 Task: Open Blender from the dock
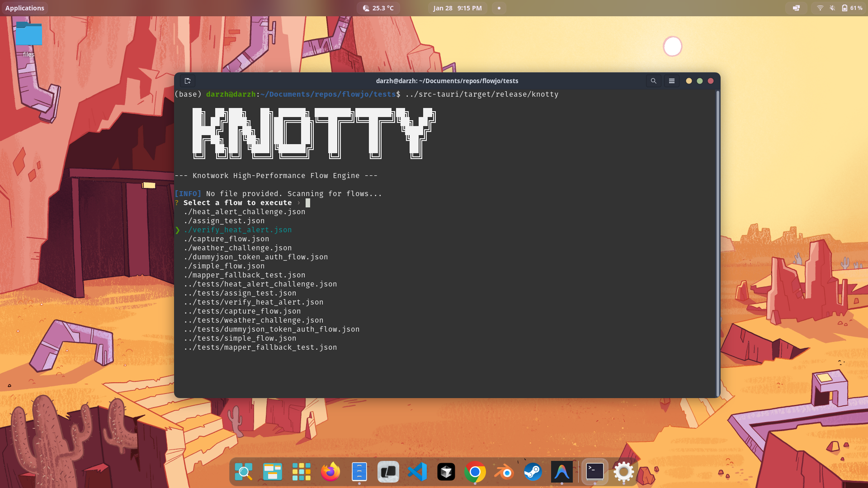pyautogui.click(x=504, y=471)
